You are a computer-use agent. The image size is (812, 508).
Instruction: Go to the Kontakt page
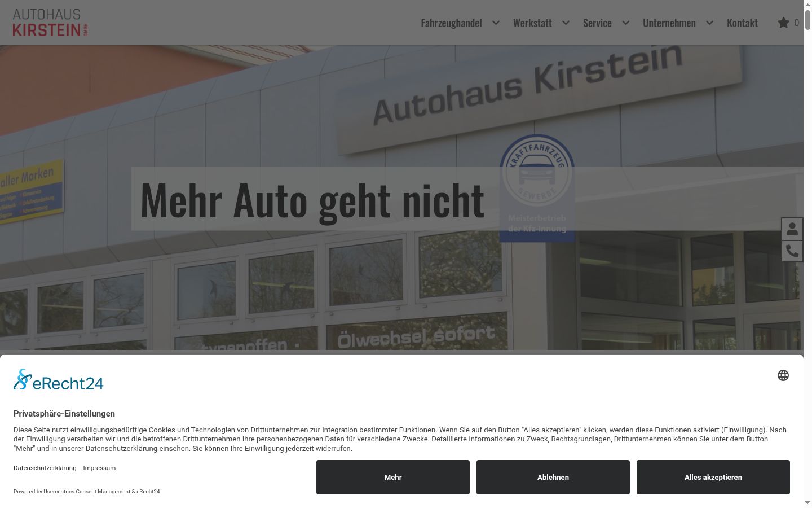742,23
